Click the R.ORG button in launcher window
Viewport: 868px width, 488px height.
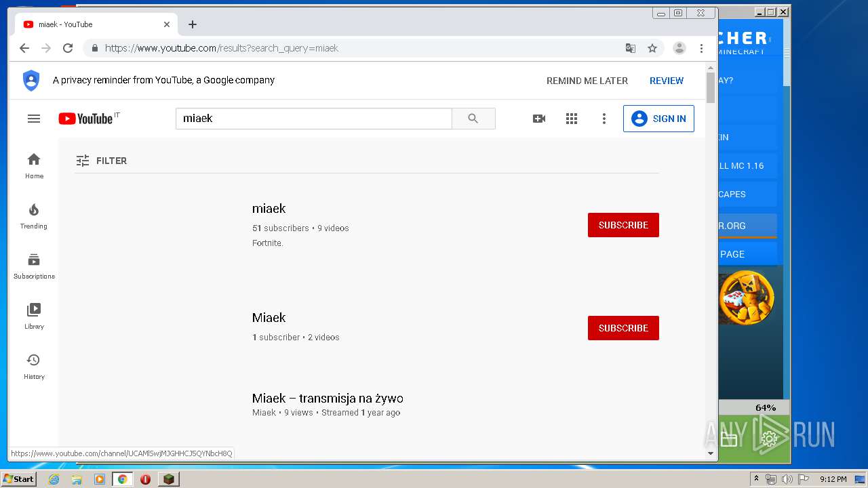pyautogui.click(x=747, y=226)
